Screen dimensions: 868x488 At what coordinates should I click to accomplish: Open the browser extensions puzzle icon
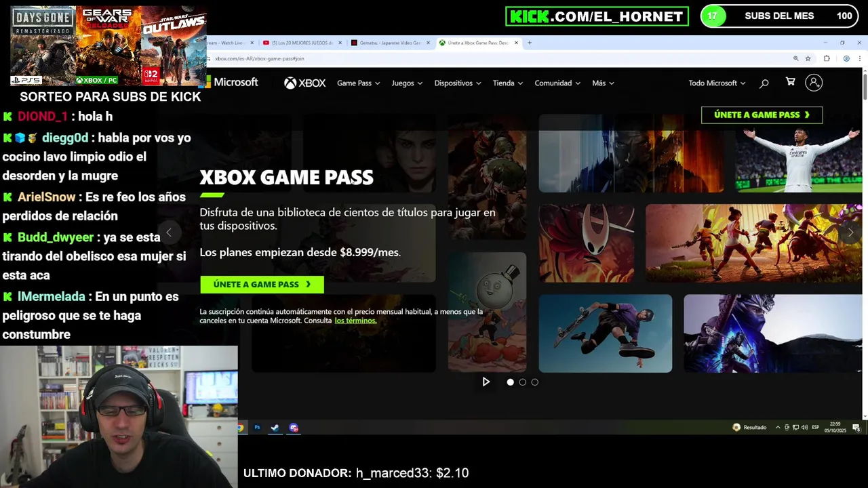tap(827, 59)
